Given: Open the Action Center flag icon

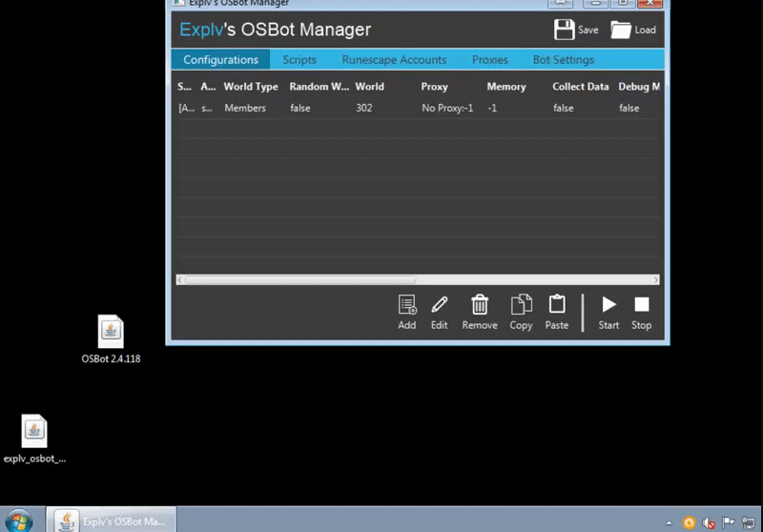Looking at the screenshot, I should pos(728,522).
